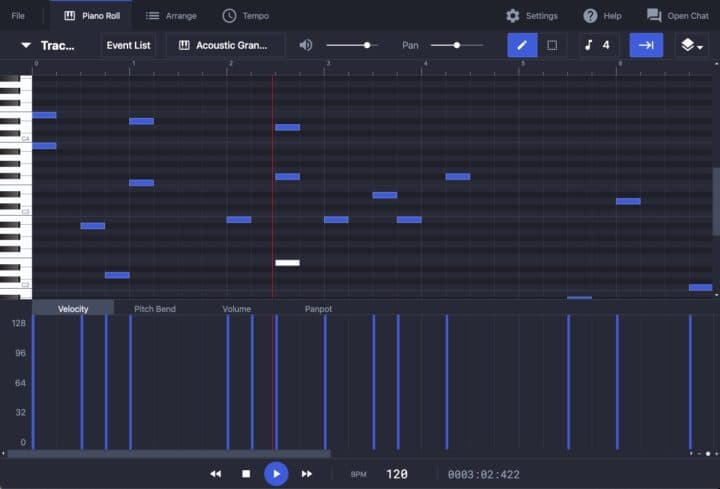
Task: Select the pencil draw tool
Action: pos(522,45)
